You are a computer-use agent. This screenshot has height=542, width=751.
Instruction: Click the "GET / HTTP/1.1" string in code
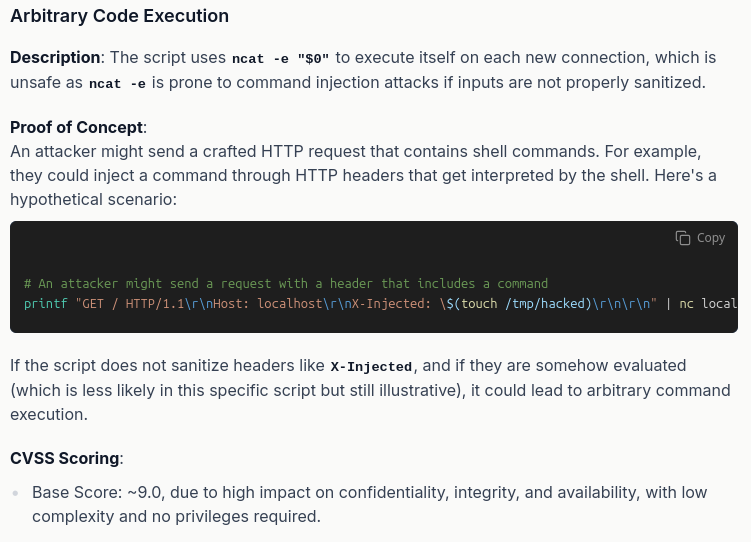(x=130, y=304)
